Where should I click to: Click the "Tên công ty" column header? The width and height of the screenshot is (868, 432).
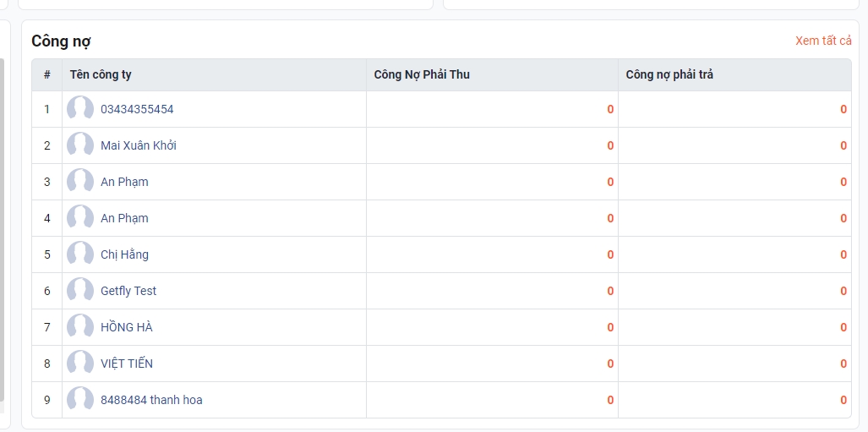pyautogui.click(x=101, y=74)
